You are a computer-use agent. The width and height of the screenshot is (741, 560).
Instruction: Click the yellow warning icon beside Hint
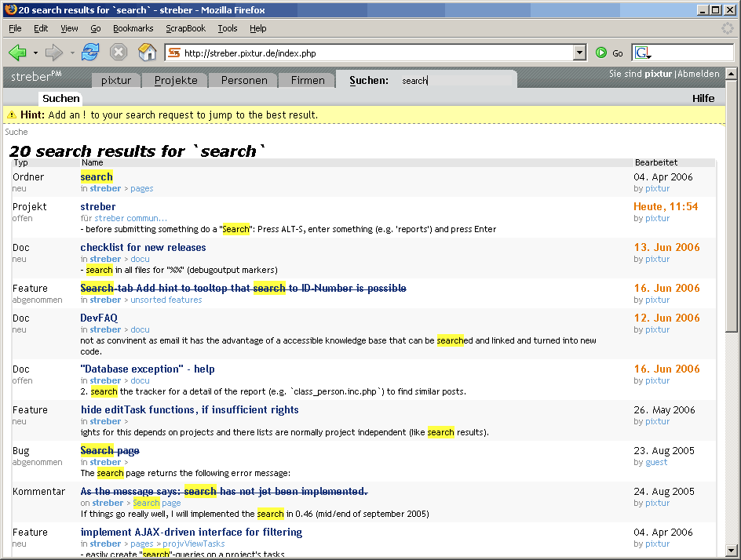(12, 115)
